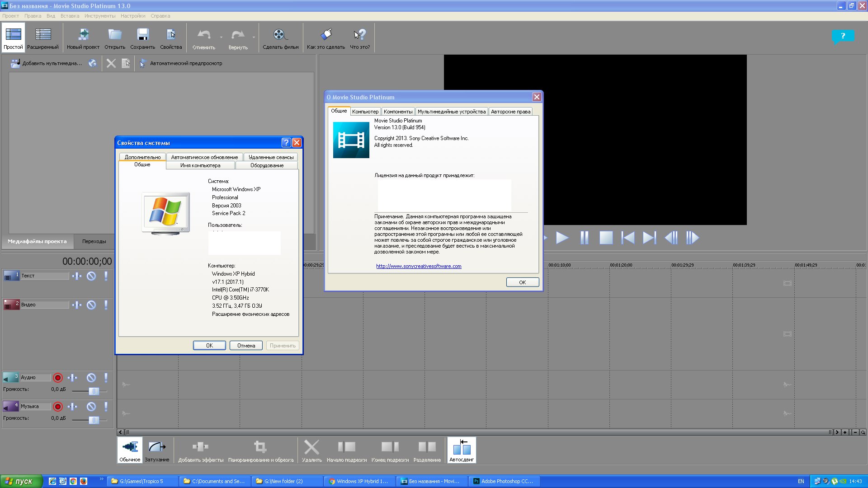Image resolution: width=868 pixels, height=488 pixels.
Task: Select Медиафайлы проекта tab
Action: tap(37, 241)
